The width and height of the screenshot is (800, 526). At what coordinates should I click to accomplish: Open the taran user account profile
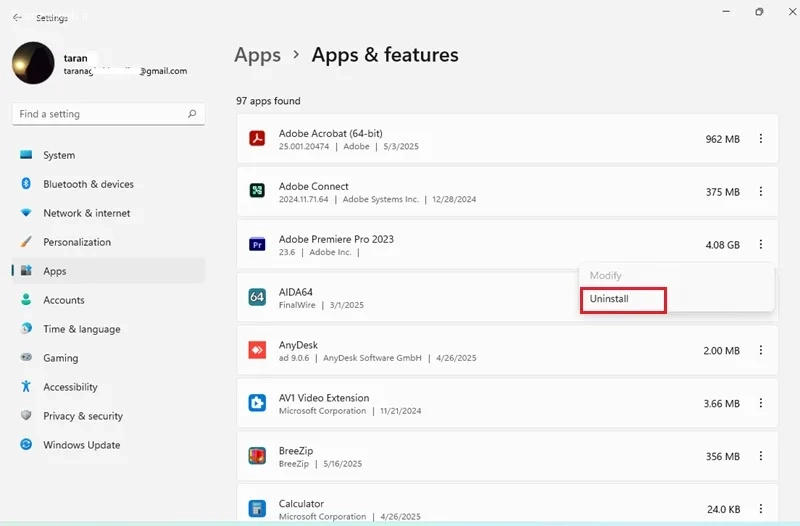(100, 63)
